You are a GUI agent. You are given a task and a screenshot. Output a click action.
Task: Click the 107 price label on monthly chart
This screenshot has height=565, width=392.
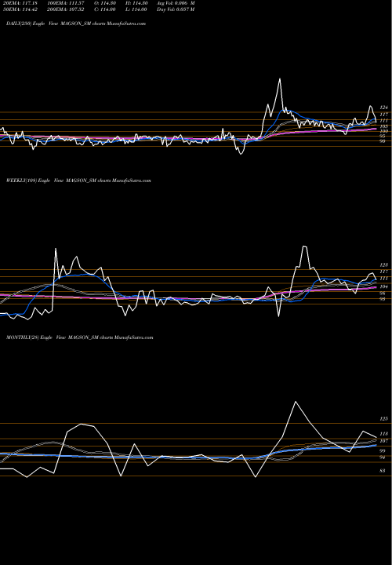tap(383, 441)
